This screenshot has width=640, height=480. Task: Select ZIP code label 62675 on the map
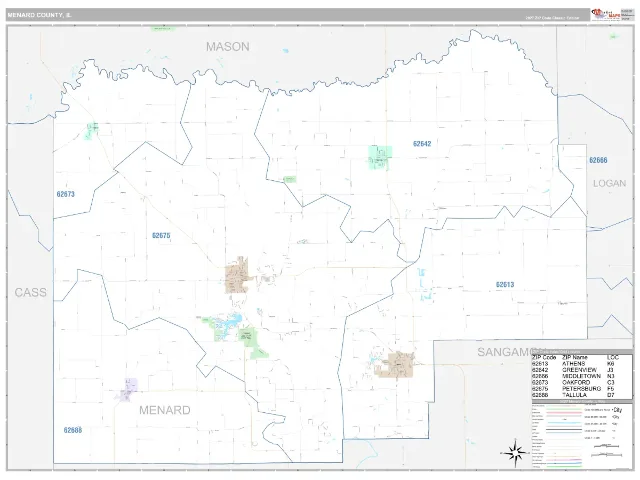pyautogui.click(x=161, y=236)
